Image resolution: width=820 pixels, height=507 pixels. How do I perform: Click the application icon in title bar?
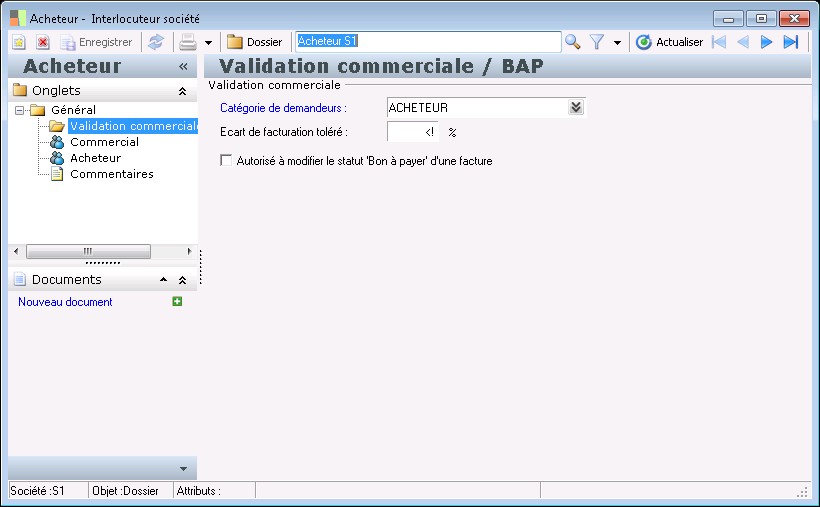click(x=18, y=18)
